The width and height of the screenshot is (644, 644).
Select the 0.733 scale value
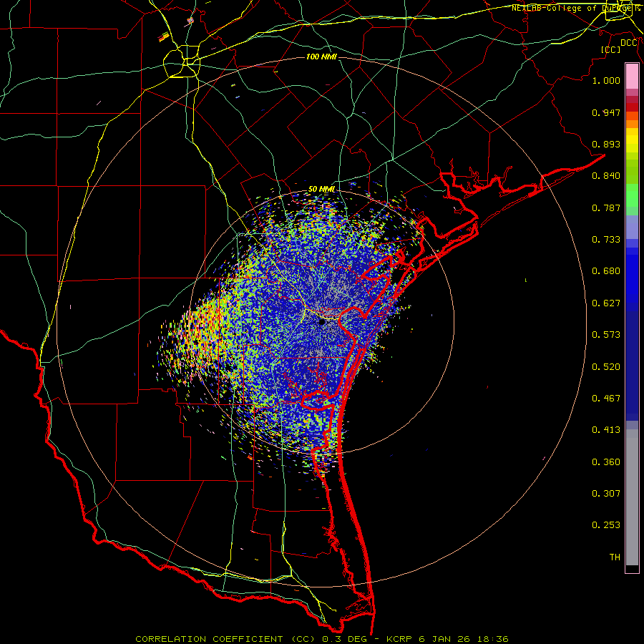tap(606, 240)
